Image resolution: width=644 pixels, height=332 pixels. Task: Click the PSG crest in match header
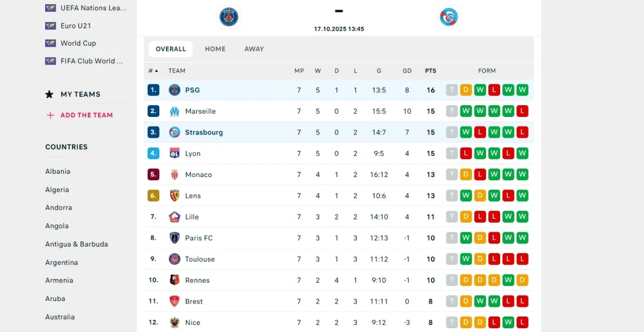tap(229, 17)
